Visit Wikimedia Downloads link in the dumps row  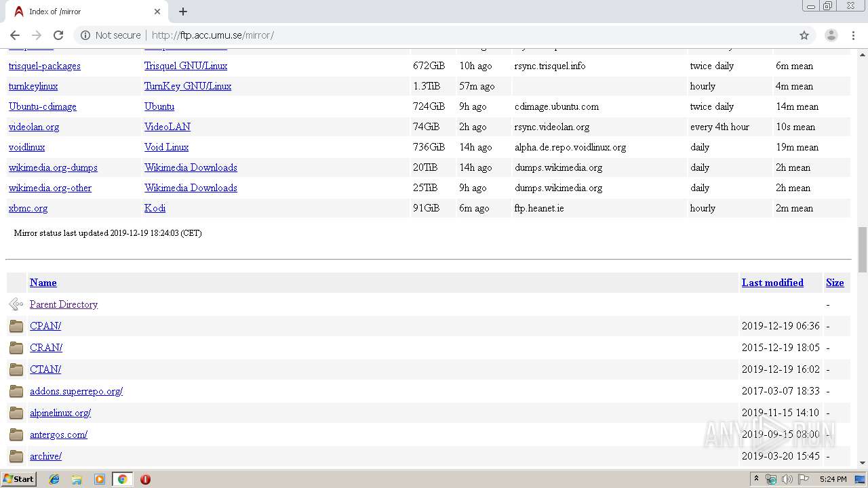pos(191,167)
